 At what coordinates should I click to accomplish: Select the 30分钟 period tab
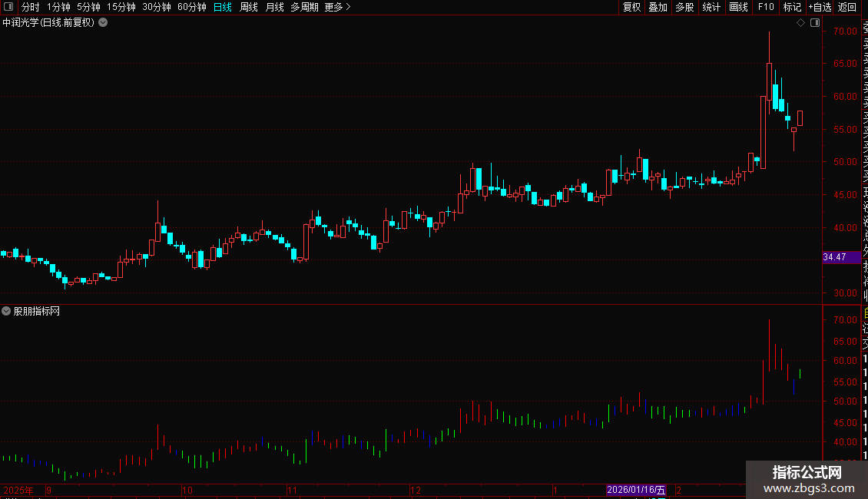[156, 7]
